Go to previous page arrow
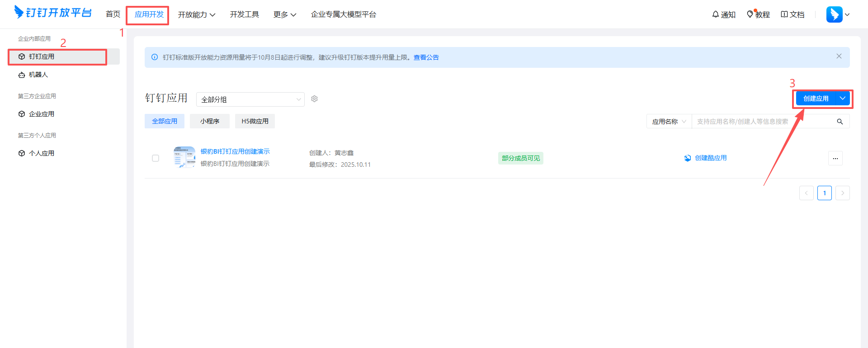Screen dimensions: 868x348 coord(807,193)
